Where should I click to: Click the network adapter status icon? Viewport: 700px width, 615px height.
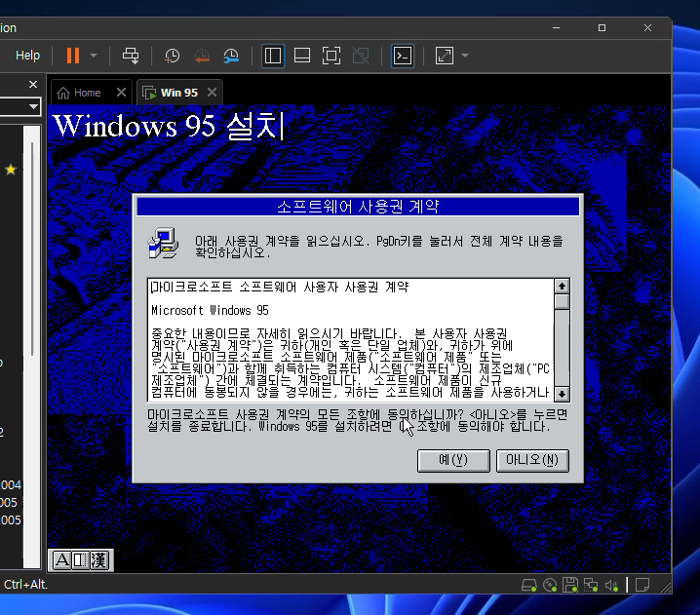tap(591, 585)
